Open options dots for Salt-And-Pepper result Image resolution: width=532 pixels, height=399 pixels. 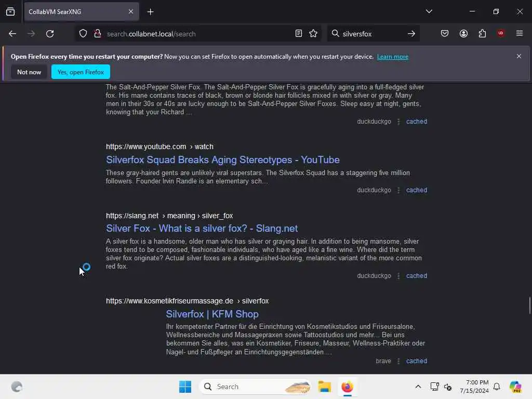point(398,122)
